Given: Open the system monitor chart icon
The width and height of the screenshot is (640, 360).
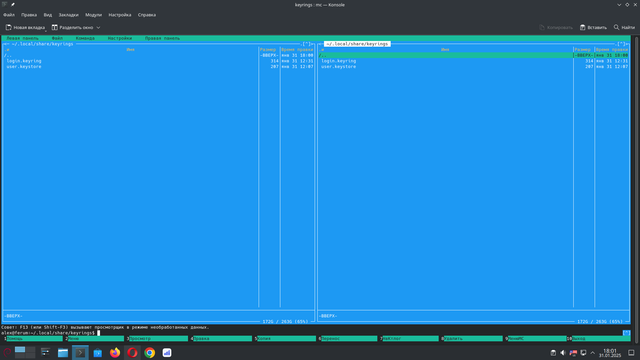Looking at the screenshot, I should tap(167, 353).
